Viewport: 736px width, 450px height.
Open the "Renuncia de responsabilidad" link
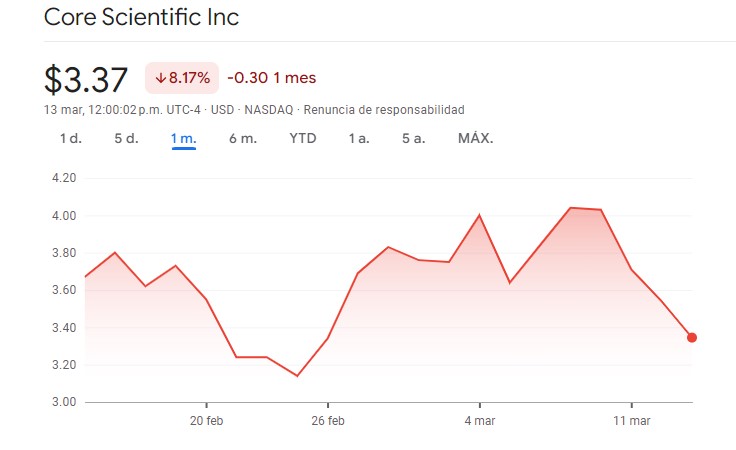click(383, 109)
